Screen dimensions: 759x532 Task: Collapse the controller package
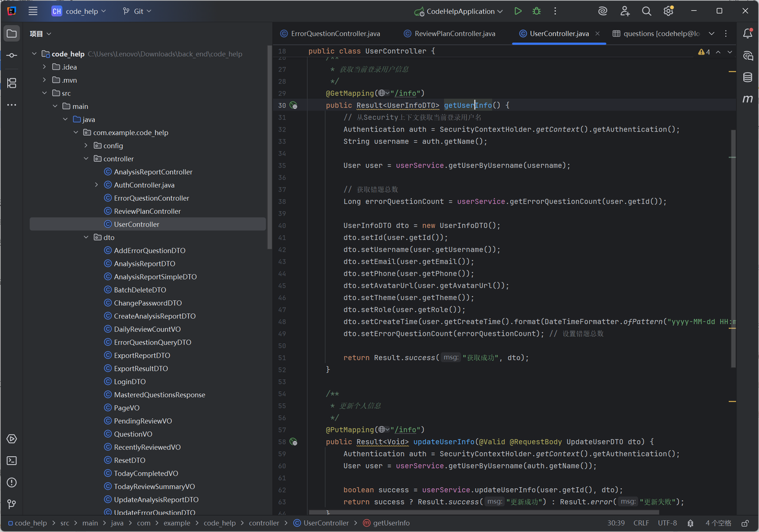coord(86,159)
